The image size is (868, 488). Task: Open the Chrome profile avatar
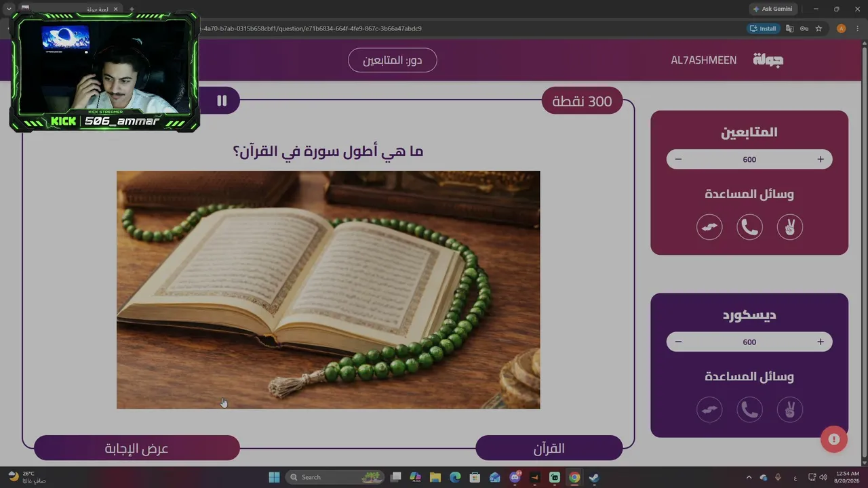click(841, 28)
